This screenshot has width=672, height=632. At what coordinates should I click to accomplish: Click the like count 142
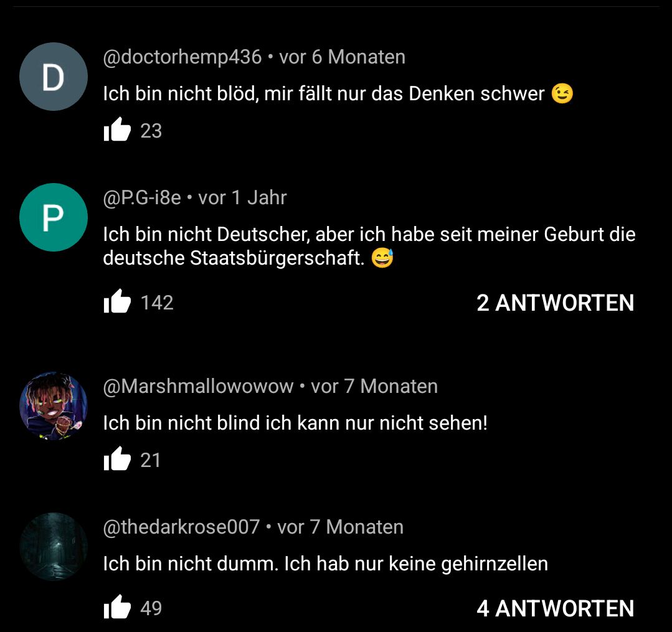pyautogui.click(x=157, y=303)
